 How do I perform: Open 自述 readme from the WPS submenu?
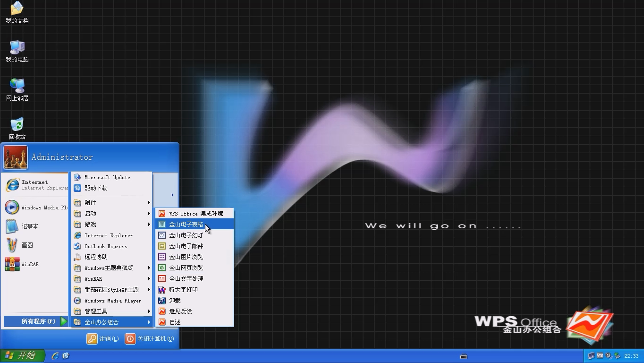[x=195, y=322]
